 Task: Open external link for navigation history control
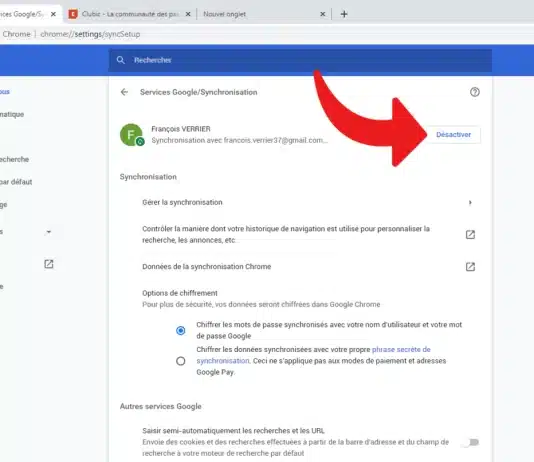click(470, 234)
